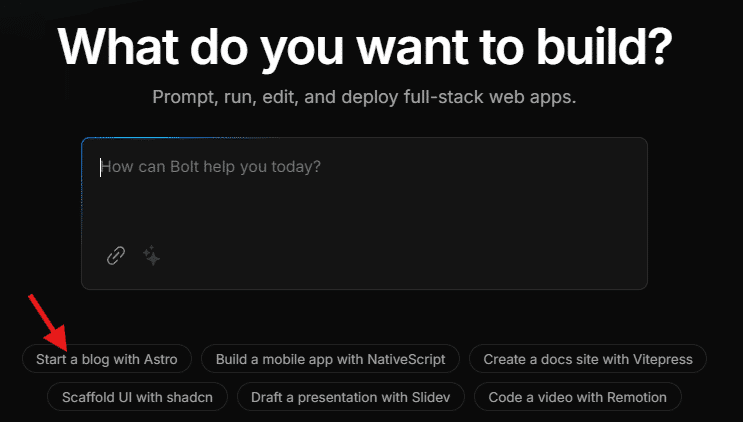Click the word "Vitepress" in the docs chip
This screenshot has width=743, height=422.
click(662, 358)
